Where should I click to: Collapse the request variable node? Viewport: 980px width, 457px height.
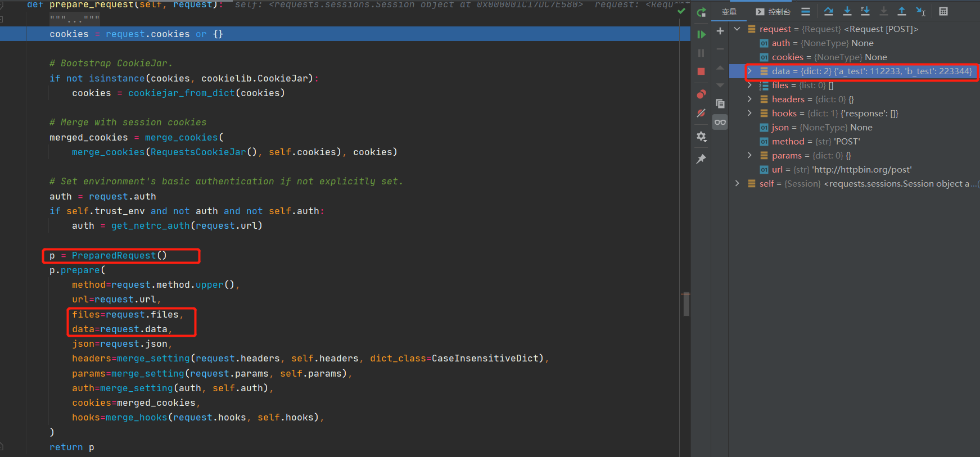click(737, 29)
